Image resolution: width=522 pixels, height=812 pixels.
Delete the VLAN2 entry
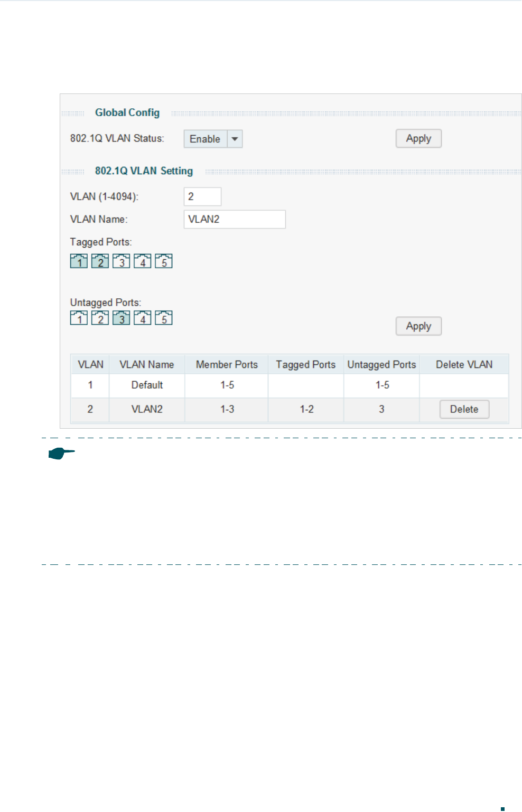pos(464,409)
